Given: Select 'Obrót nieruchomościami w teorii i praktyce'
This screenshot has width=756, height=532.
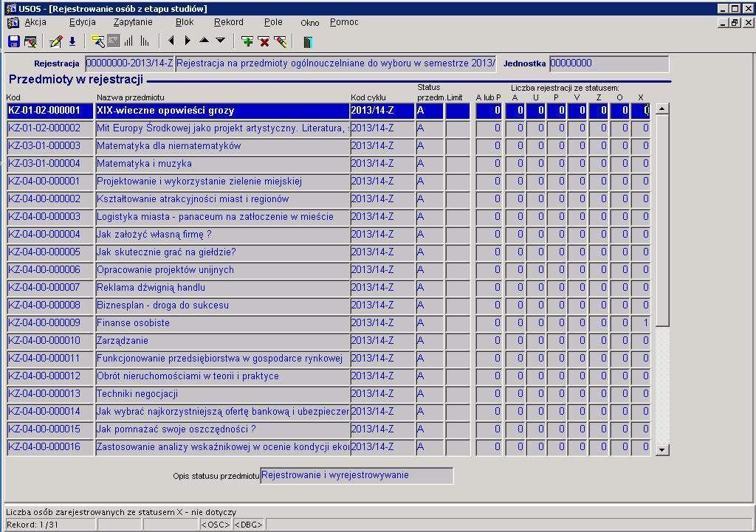Looking at the screenshot, I should point(222,376).
